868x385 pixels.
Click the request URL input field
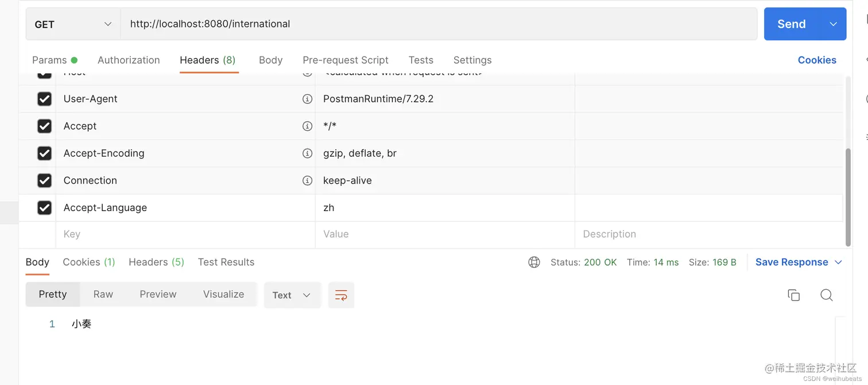pyautogui.click(x=439, y=24)
